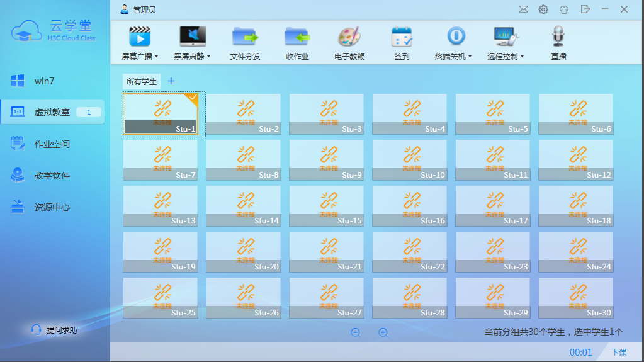
Task: Click the 提问求助 link text
Action: (x=62, y=331)
